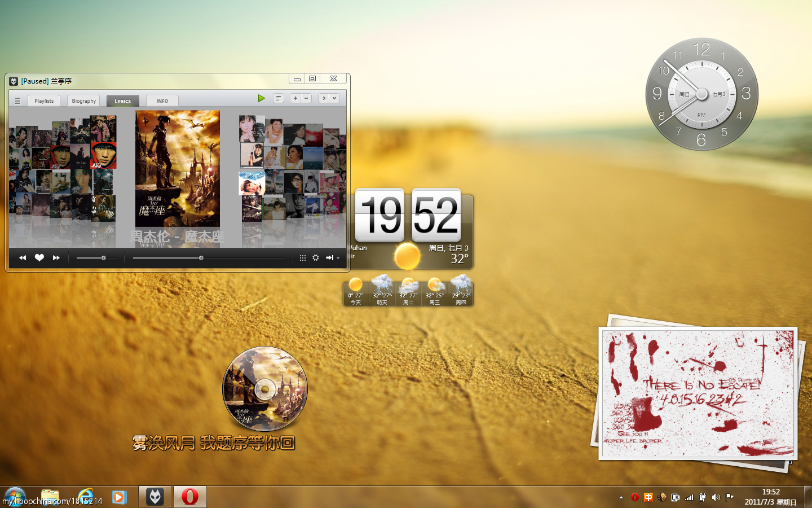This screenshot has width=812, height=508.
Task: Open the Biography tab
Action: click(84, 101)
